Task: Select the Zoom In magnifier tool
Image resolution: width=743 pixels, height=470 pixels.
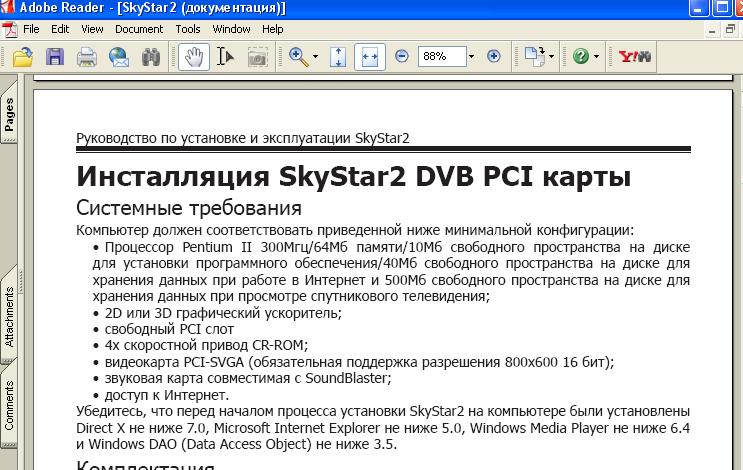Action: tap(299, 57)
